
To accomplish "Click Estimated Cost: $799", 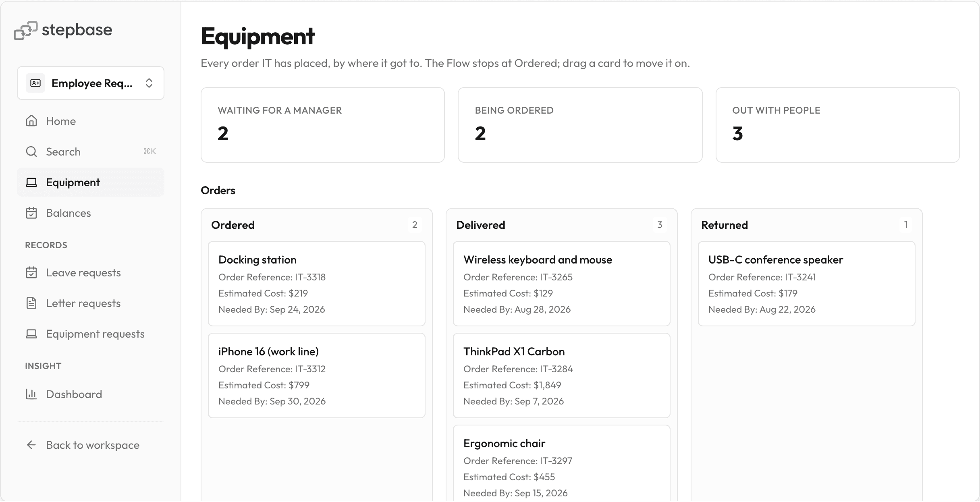I will click(264, 385).
